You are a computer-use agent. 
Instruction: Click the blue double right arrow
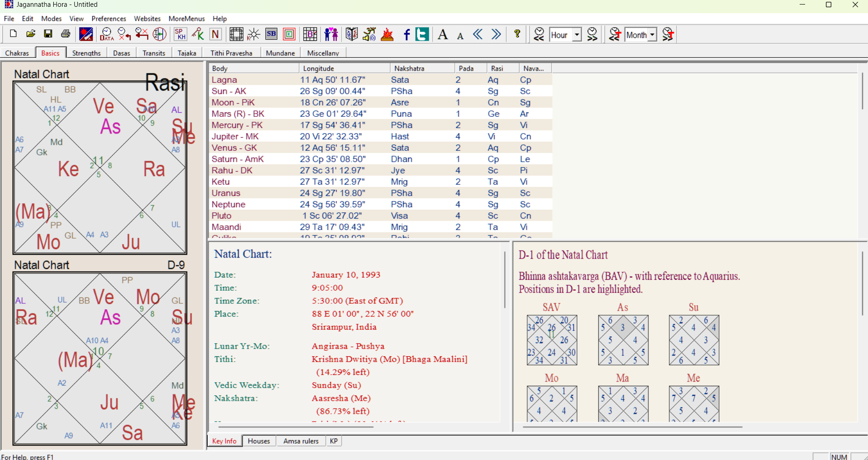tap(496, 34)
